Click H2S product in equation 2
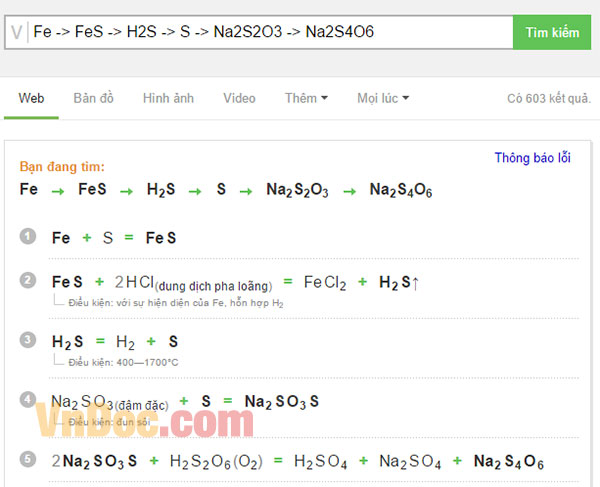Image resolution: width=600 pixels, height=487 pixels. (x=398, y=283)
